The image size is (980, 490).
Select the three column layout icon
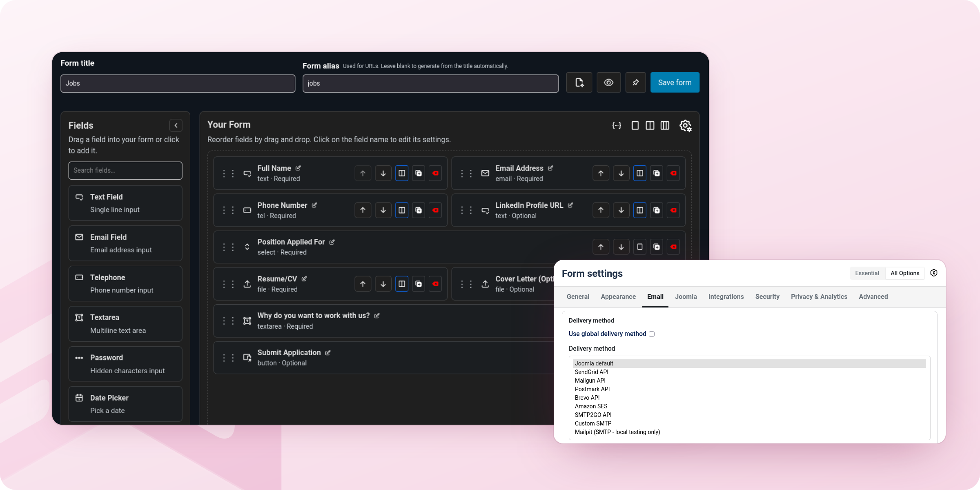tap(665, 125)
